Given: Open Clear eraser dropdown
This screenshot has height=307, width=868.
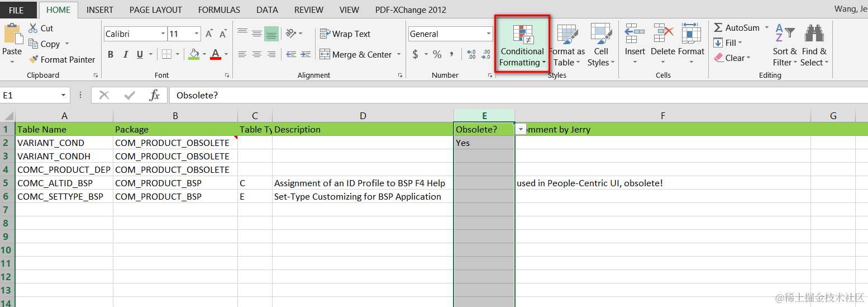Looking at the screenshot, I should [732, 58].
